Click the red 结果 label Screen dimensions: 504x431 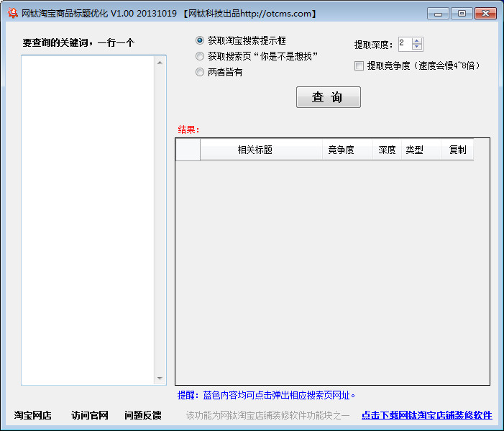click(188, 130)
